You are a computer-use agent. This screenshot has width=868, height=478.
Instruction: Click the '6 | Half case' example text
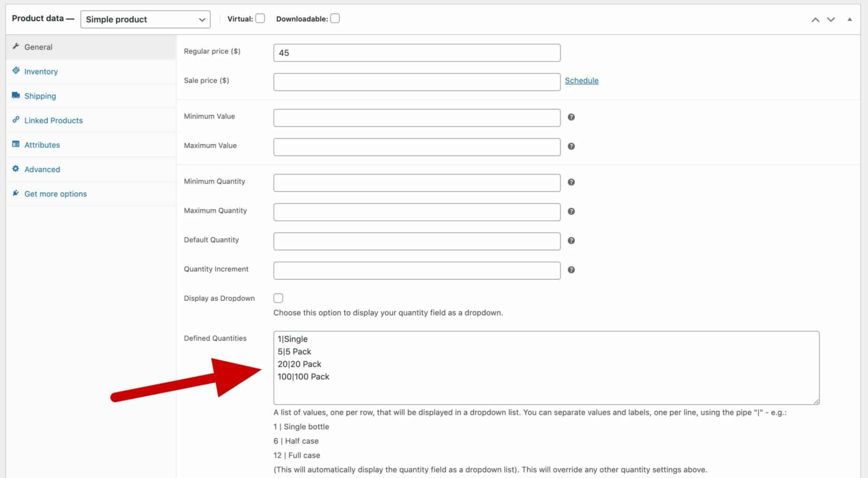coord(296,441)
